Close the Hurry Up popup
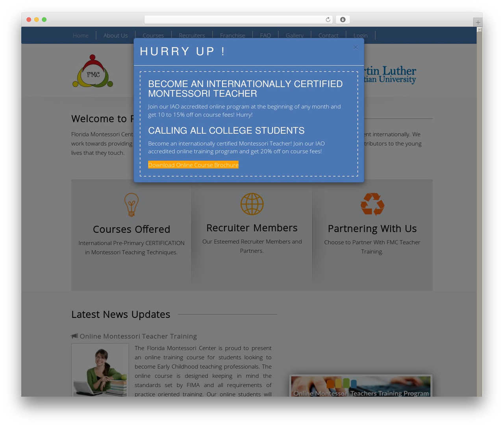 pos(356,47)
